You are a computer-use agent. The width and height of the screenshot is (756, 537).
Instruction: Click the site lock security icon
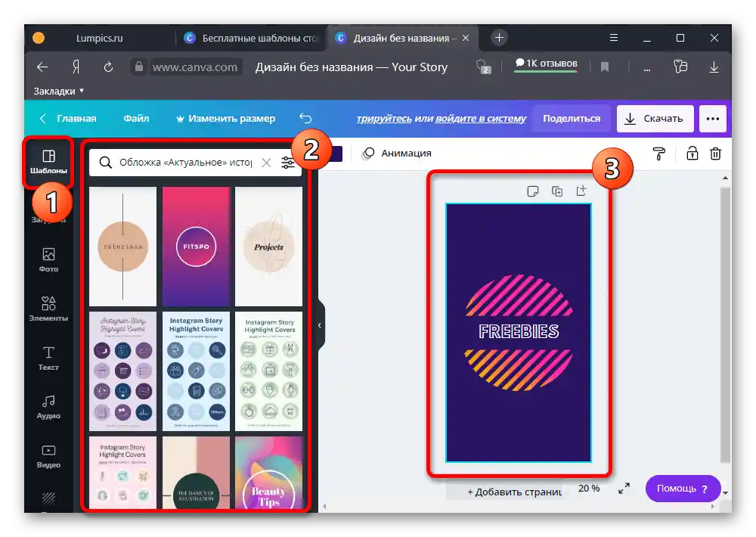pos(139,67)
